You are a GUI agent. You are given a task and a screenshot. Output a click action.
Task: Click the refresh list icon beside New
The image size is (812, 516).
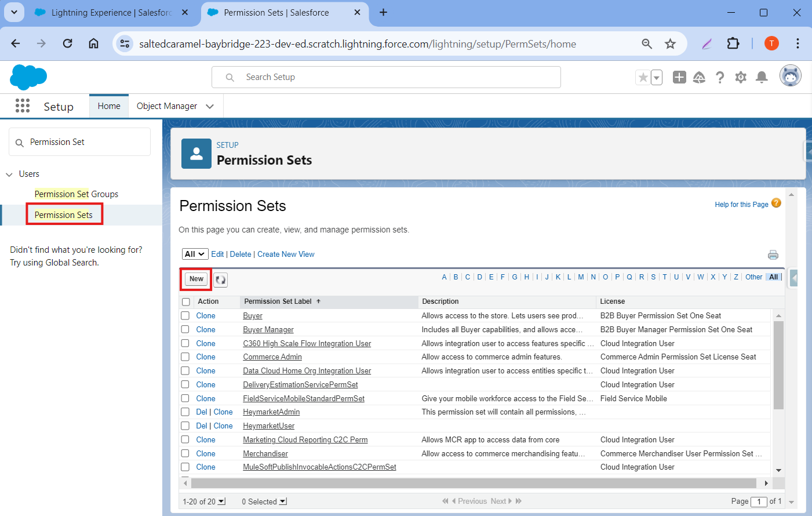(221, 280)
